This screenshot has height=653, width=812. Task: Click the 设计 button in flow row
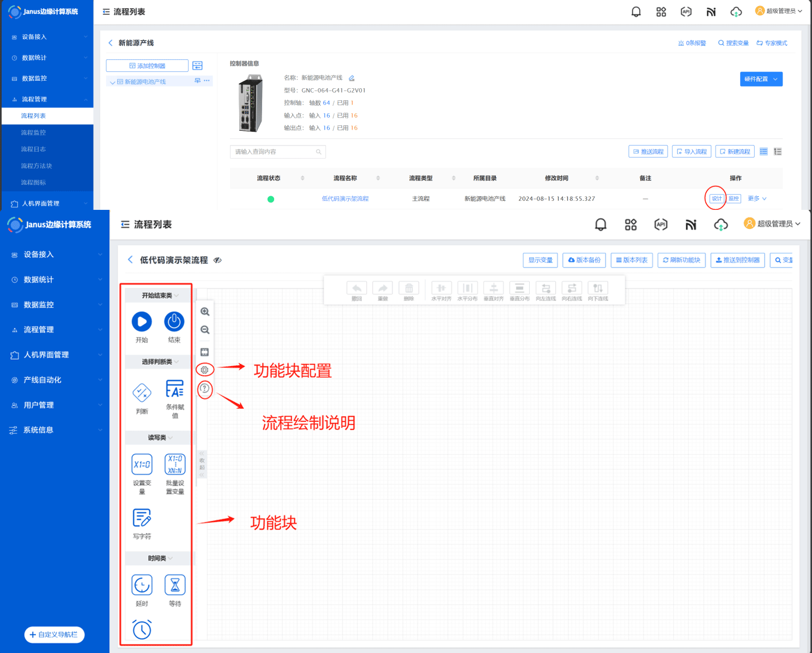(x=717, y=198)
